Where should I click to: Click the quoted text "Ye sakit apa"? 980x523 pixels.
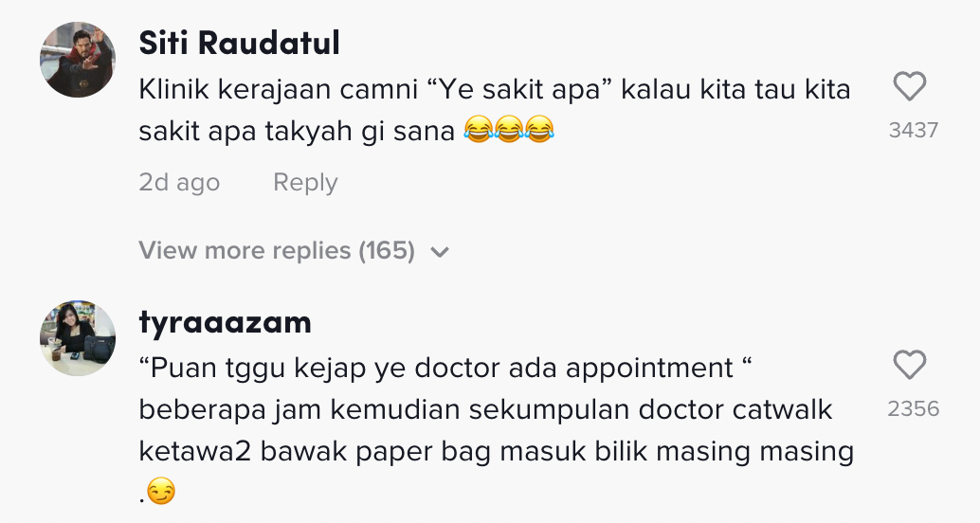[519, 89]
